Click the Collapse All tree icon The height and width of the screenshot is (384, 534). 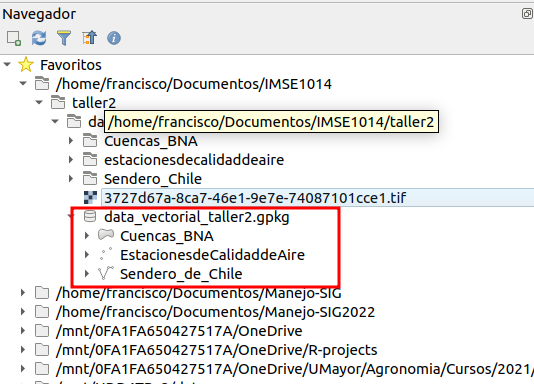point(89,38)
